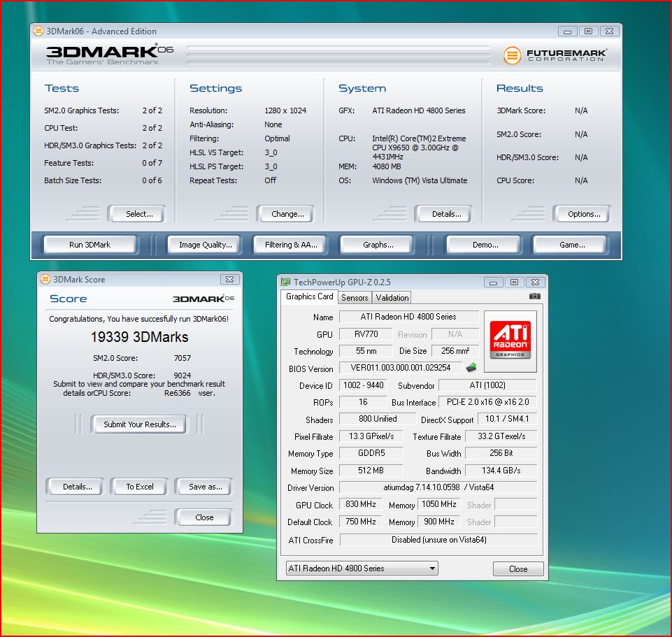Click the Futuremark Corporation logo
672x637 pixels.
(555, 55)
